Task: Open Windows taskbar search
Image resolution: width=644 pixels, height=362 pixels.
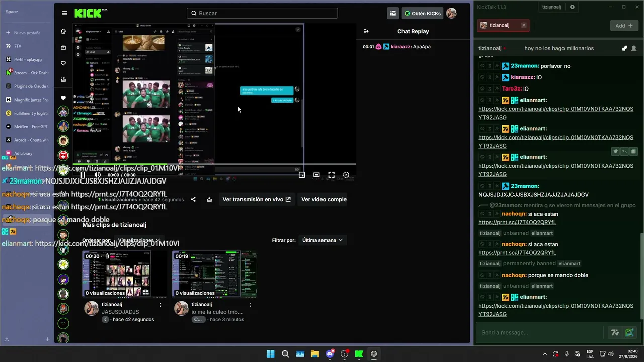Action: click(285, 354)
